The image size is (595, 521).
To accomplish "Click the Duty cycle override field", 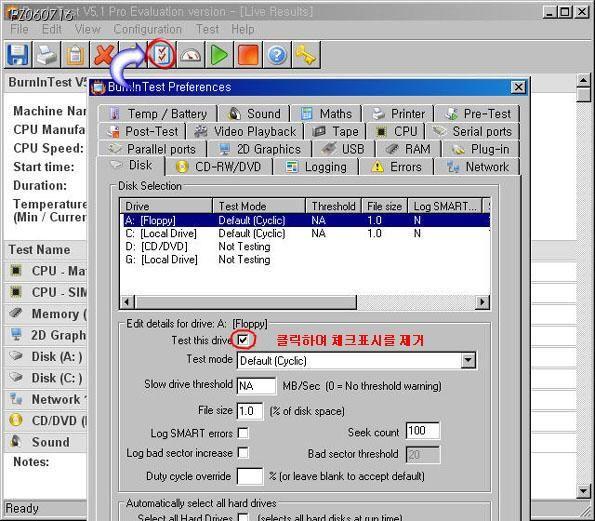I will [250, 476].
